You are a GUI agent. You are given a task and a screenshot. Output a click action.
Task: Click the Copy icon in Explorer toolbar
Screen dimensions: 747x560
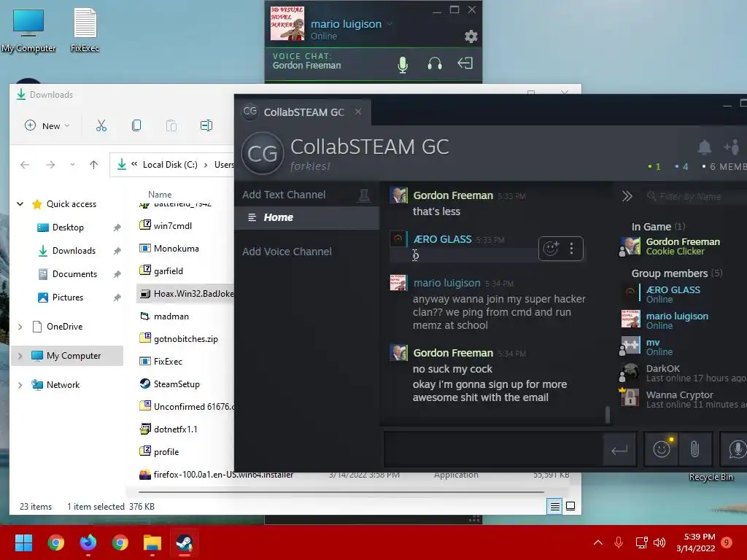pos(136,125)
